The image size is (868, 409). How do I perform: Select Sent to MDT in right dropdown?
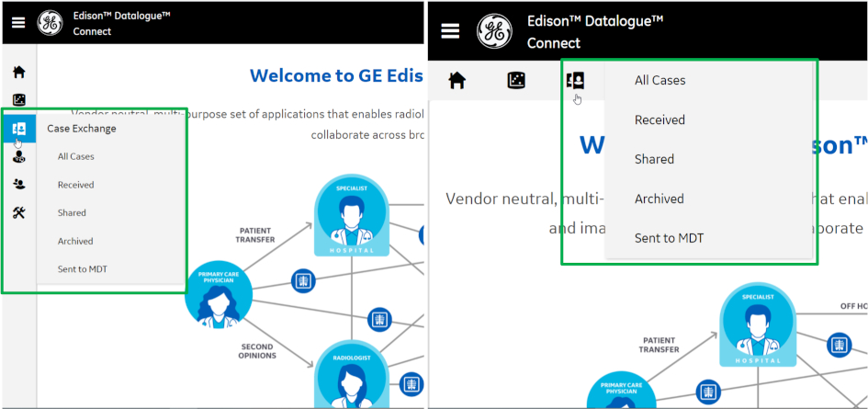point(670,238)
